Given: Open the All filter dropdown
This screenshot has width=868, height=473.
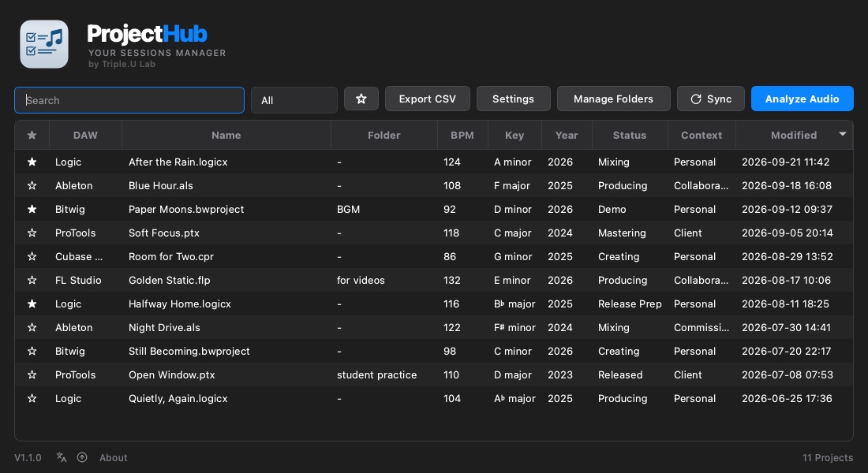Looking at the screenshot, I should point(294,100).
